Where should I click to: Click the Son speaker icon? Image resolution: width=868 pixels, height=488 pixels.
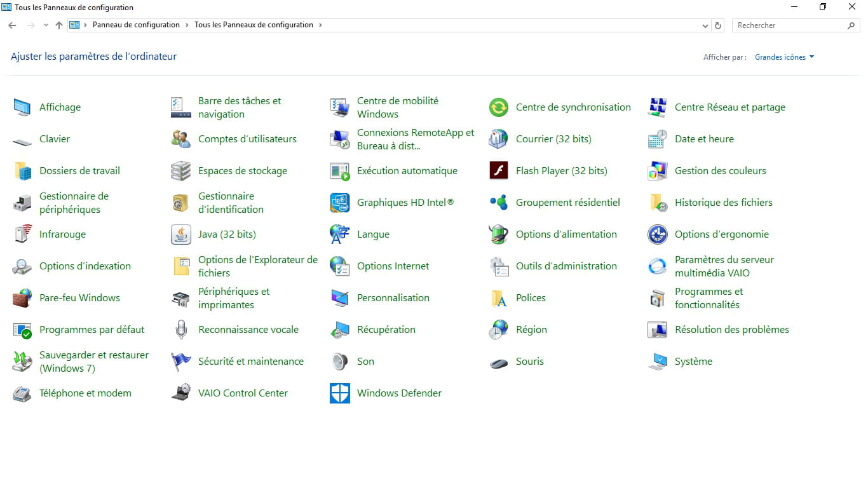pos(340,362)
